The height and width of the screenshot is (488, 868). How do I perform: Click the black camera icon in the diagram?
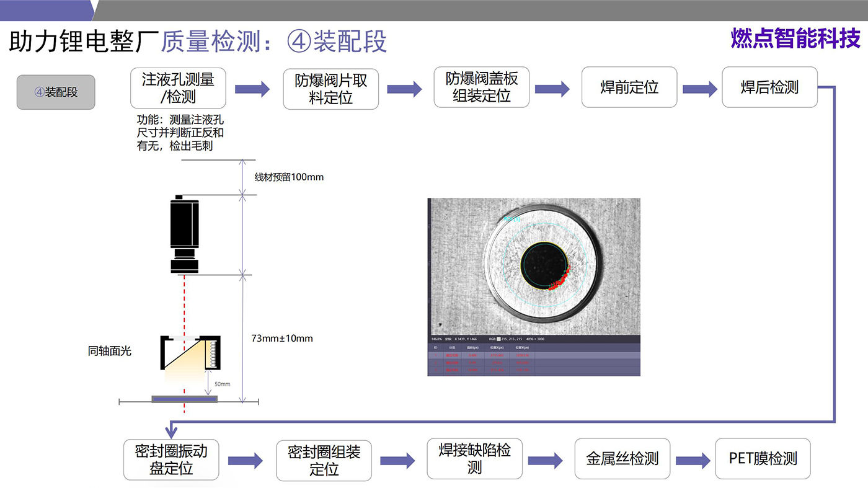click(x=185, y=236)
